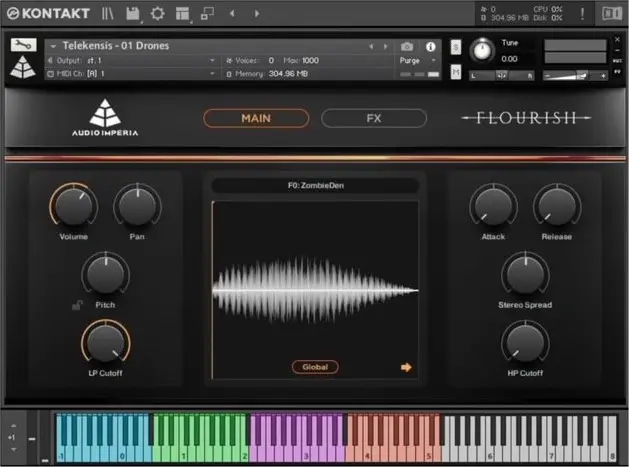Screen dimensions: 629x467
Task: Minimize the instrument header view
Action: tap(617, 50)
